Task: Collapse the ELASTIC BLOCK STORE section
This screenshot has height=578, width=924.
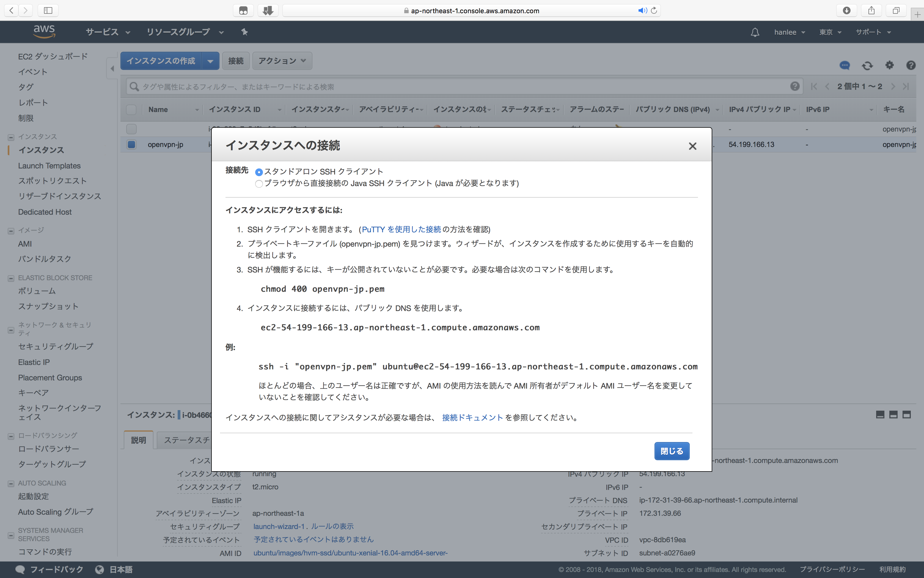Action: (x=11, y=278)
